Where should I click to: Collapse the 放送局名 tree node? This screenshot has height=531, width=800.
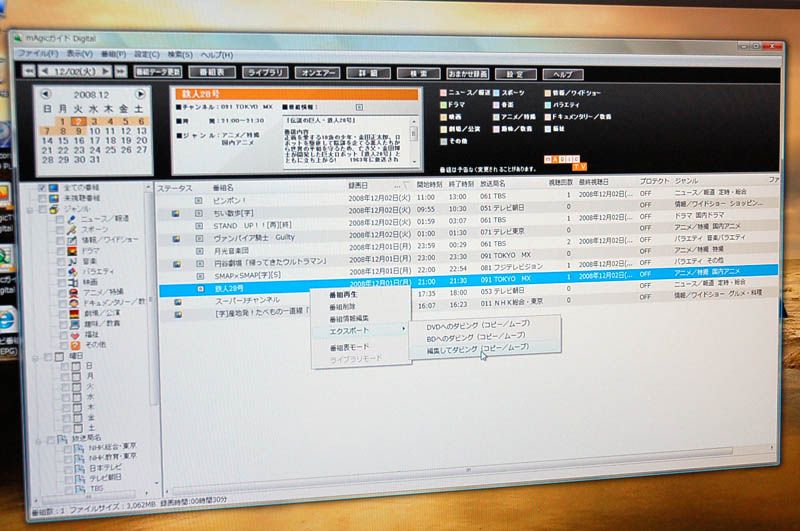[x=39, y=440]
